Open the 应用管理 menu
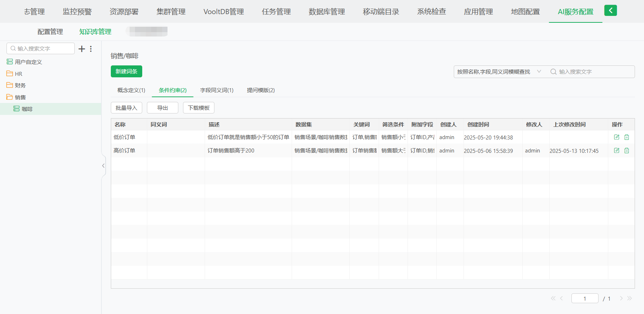The width and height of the screenshot is (644, 314). 478,12
